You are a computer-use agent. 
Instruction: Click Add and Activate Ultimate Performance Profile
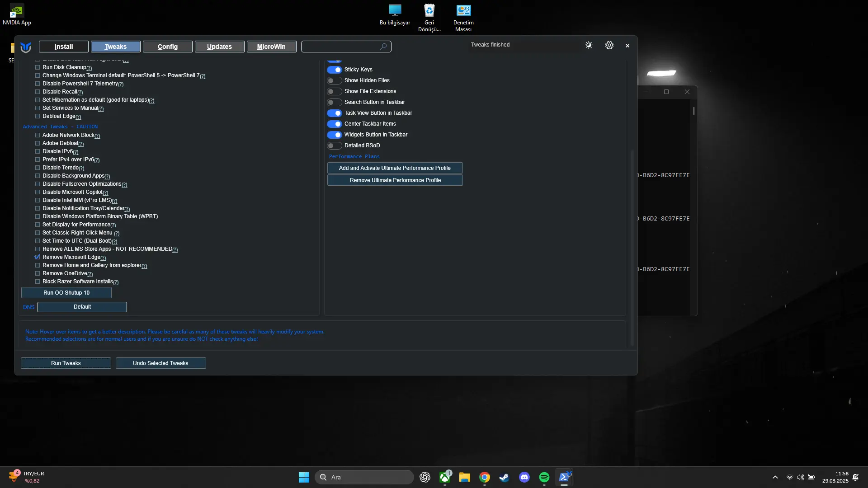click(x=395, y=168)
